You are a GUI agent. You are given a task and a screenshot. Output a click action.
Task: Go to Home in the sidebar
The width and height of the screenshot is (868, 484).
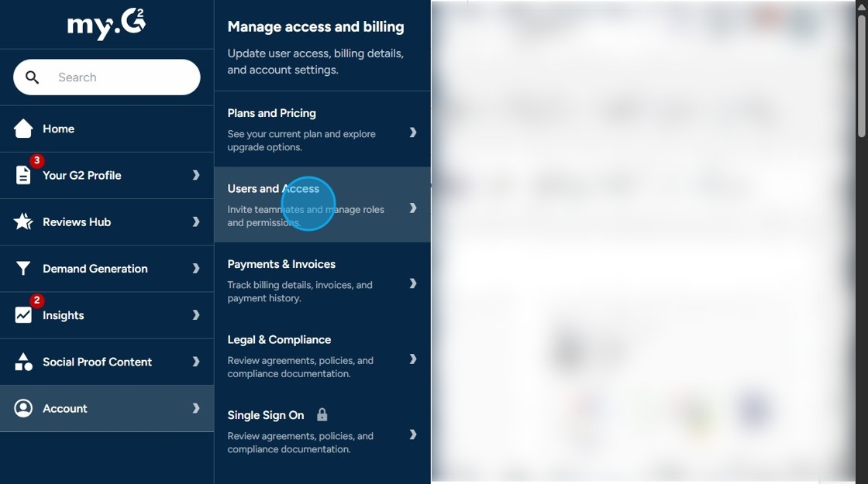107,129
